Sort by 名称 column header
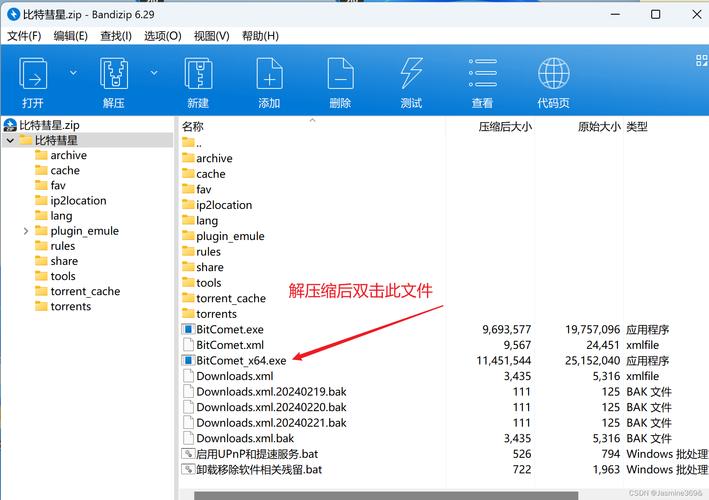The width and height of the screenshot is (709, 500). (x=193, y=127)
